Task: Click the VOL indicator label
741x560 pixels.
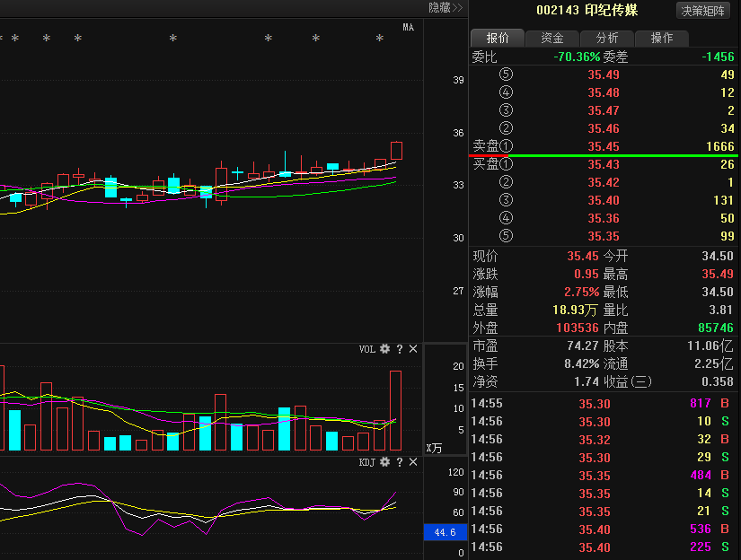Action: coord(367,349)
